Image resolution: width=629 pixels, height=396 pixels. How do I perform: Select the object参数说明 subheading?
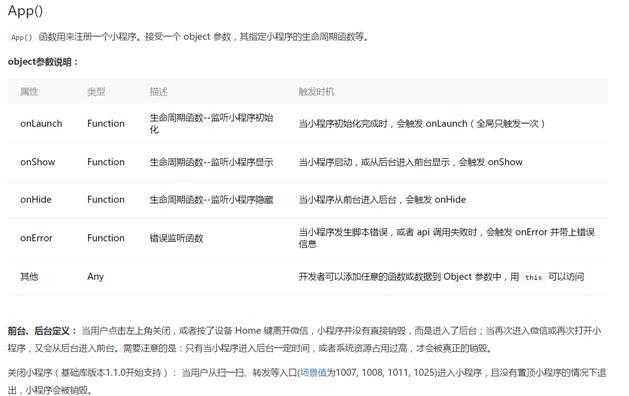point(43,62)
